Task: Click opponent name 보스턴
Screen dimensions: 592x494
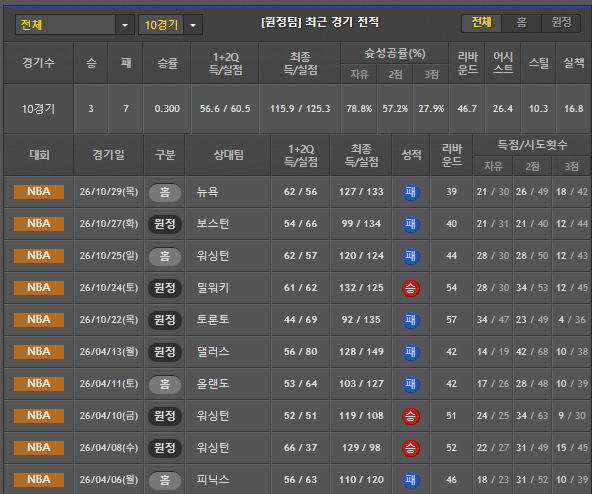Action: coord(213,224)
